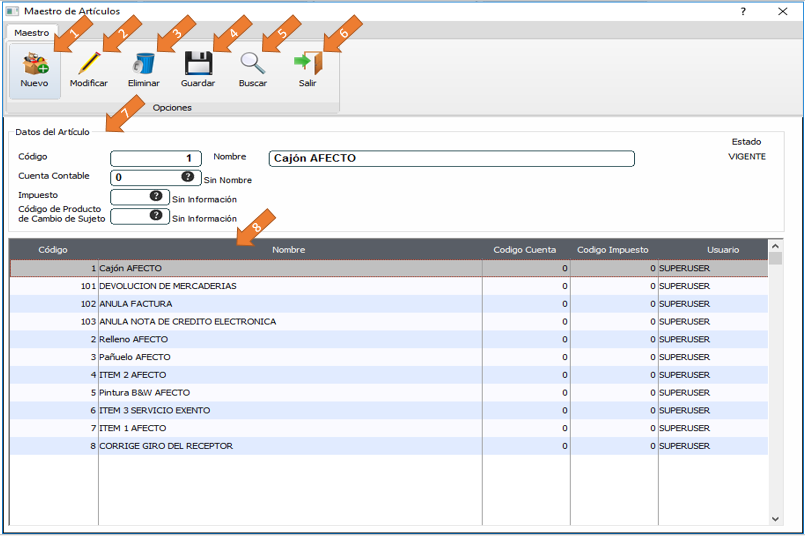Screen dimensions: 805x536
Task: Click inside the Código input field
Action: [156, 158]
